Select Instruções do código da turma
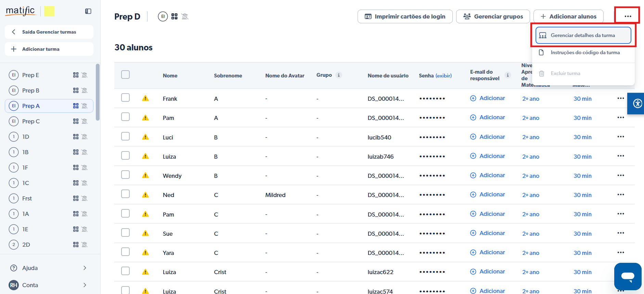The width and height of the screenshot is (644, 294). (585, 52)
